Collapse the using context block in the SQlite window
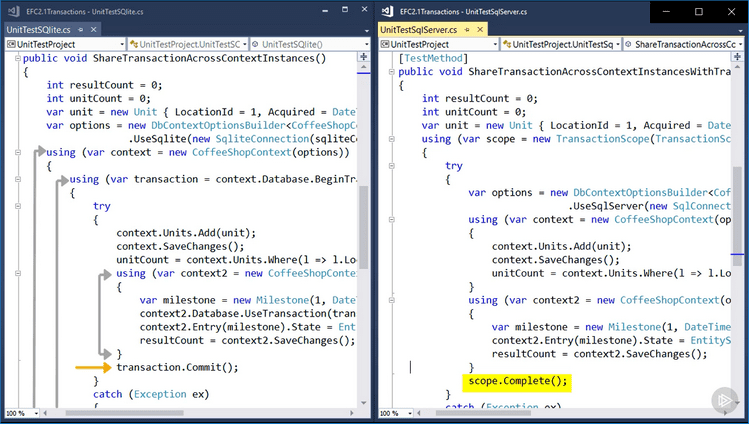Viewport: 749px width, 424px height. 18,152
